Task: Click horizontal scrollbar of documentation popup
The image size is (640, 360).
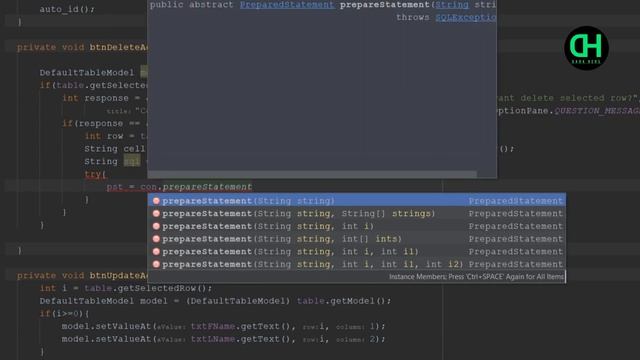Action: point(312,174)
